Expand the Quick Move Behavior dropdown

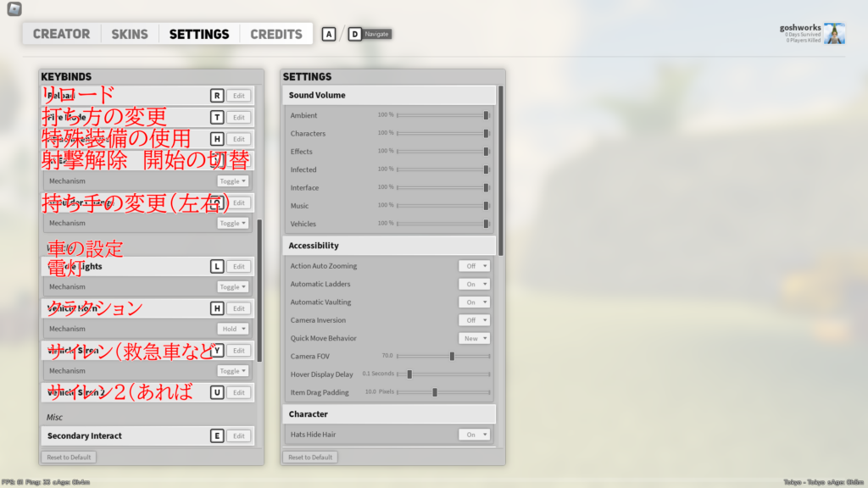click(474, 338)
